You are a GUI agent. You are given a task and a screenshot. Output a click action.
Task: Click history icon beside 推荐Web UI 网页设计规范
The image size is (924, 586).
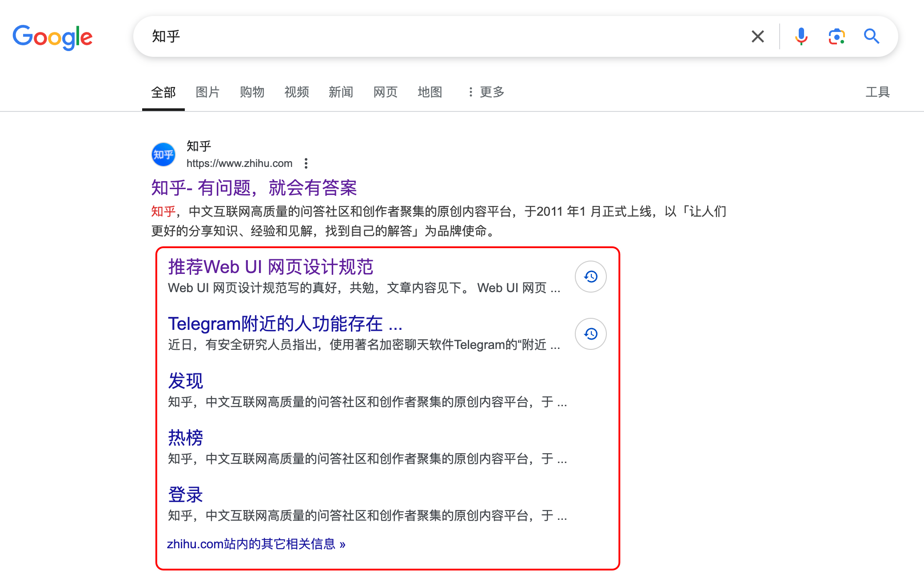click(x=590, y=277)
